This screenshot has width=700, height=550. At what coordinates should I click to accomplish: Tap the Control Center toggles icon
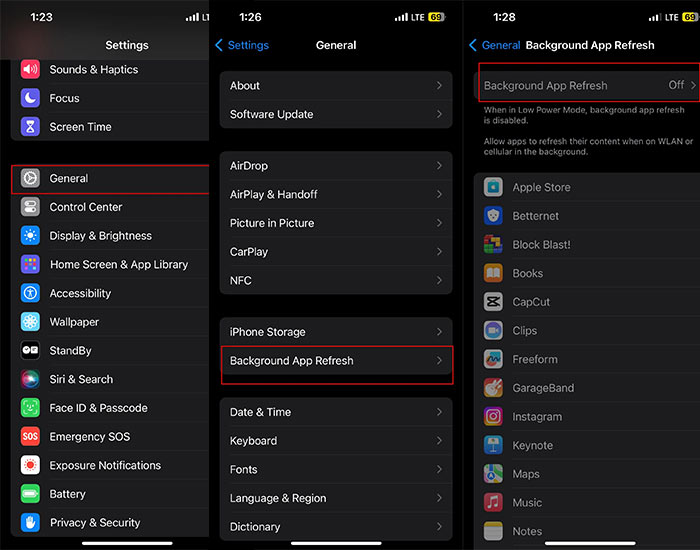30,207
